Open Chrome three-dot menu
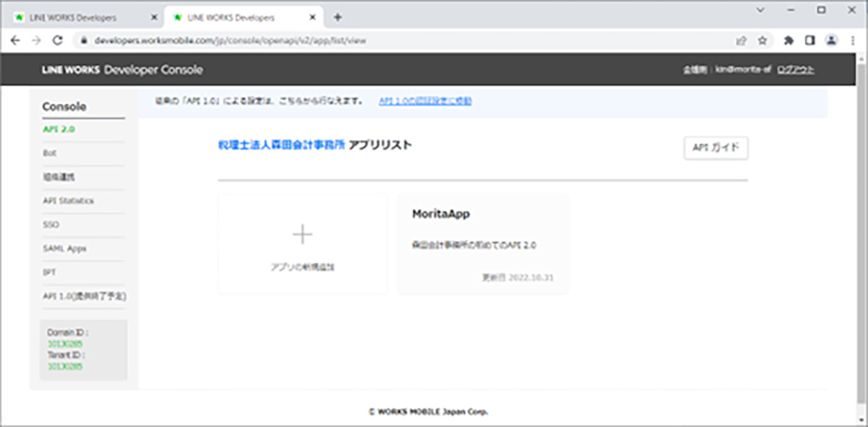The width and height of the screenshot is (868, 427). 853,41
